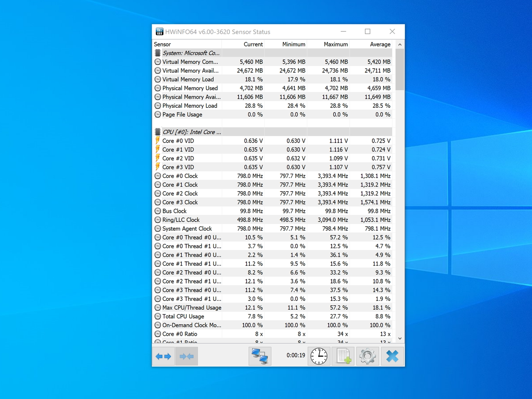Viewport: 532px width, 399px height.
Task: Open sensor settings gear icon
Action: (x=367, y=356)
